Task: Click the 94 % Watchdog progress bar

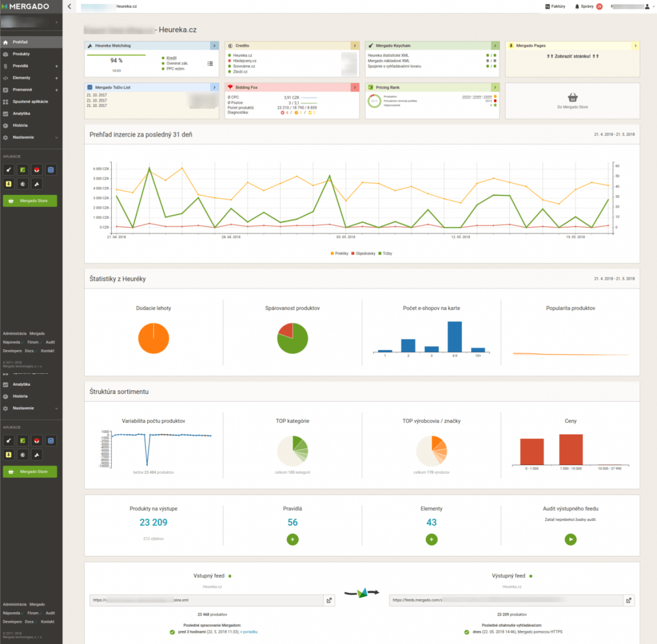Action: [116, 55]
